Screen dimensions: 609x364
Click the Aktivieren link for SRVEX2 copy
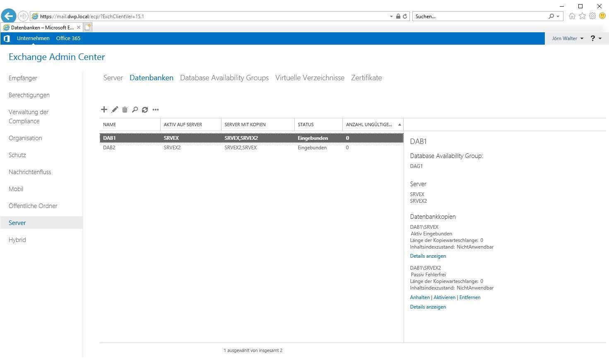pyautogui.click(x=444, y=297)
